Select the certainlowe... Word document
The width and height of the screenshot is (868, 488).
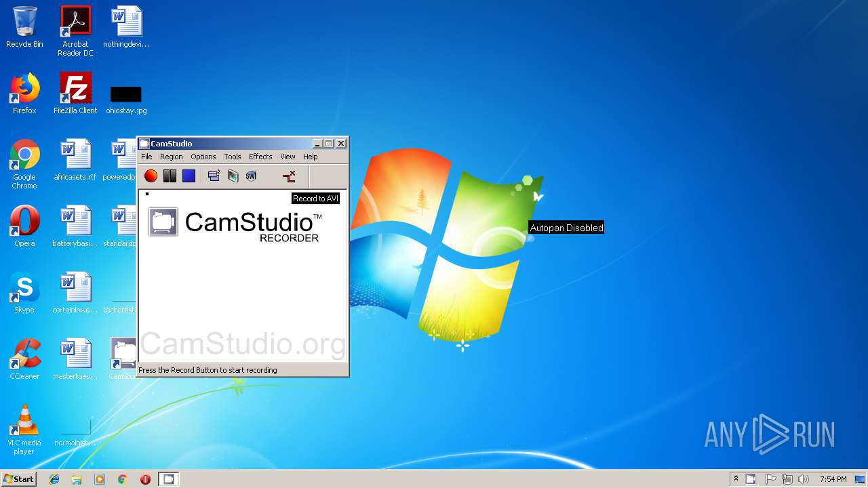[x=75, y=293]
